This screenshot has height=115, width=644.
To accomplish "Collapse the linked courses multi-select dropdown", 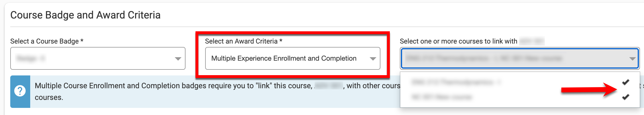I will pos(520,58).
